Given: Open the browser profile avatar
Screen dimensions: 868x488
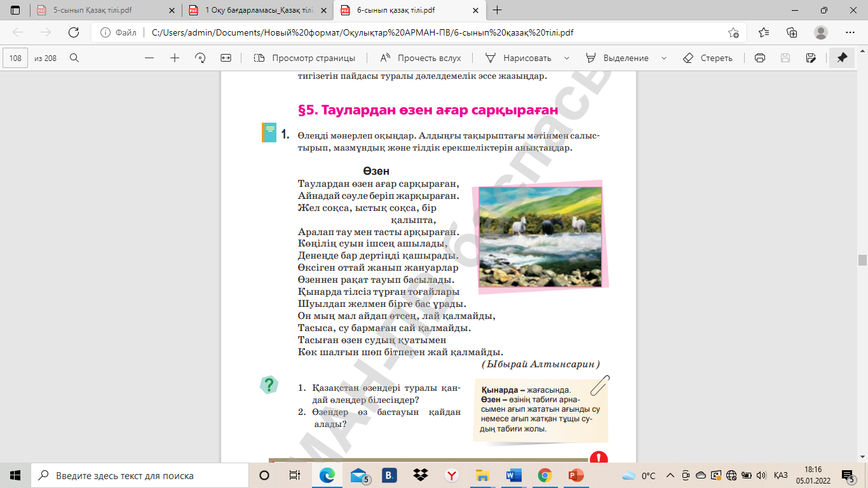Looking at the screenshot, I should click(x=821, y=33).
